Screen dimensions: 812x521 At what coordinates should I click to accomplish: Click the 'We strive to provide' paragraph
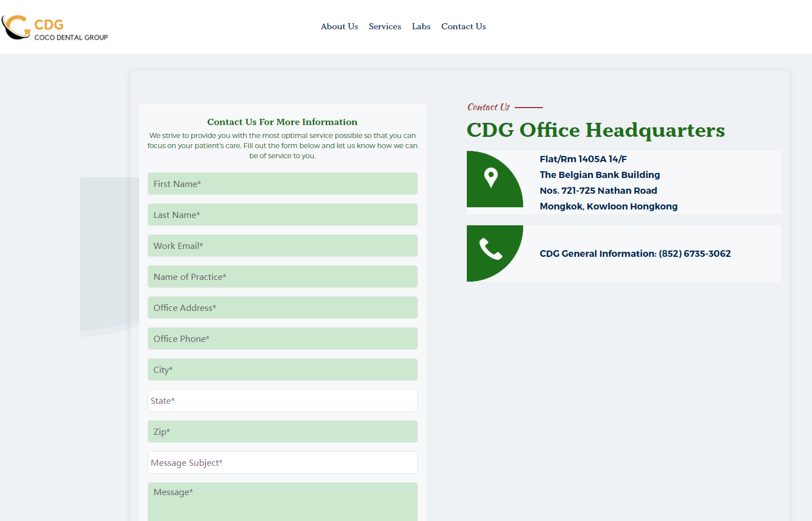283,145
